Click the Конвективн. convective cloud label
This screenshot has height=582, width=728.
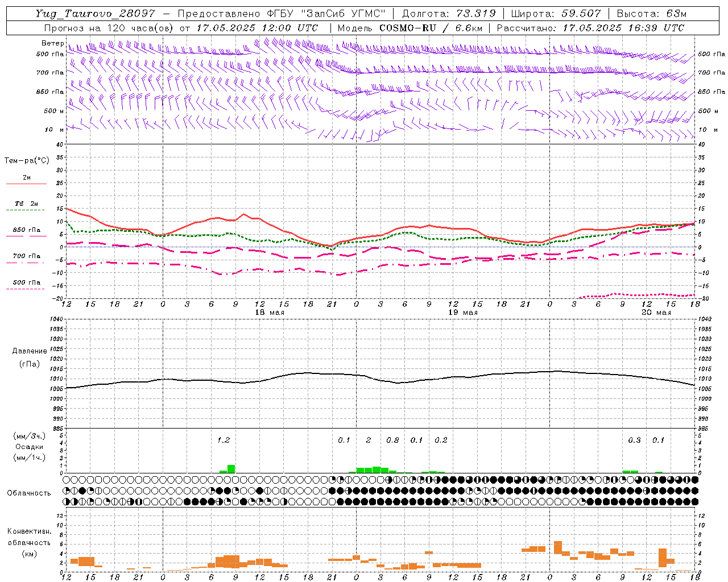30,531
